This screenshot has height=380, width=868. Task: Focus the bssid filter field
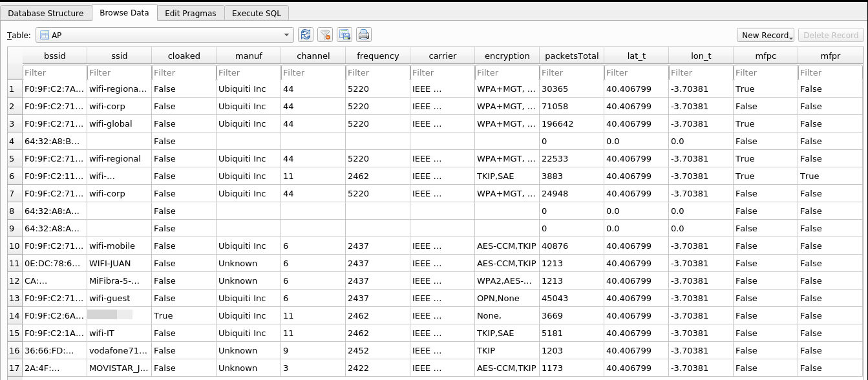[54, 72]
